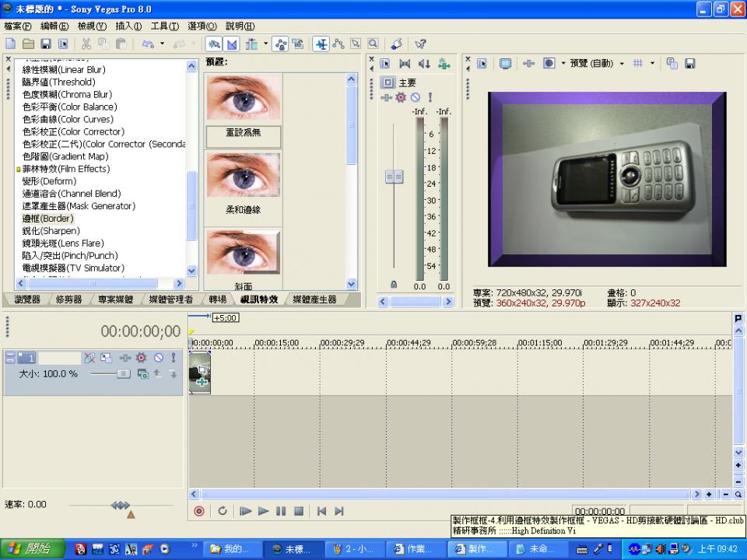Open the preview grid overlay dropdown arrow
The width and height of the screenshot is (747, 560).
pyautogui.click(x=652, y=64)
